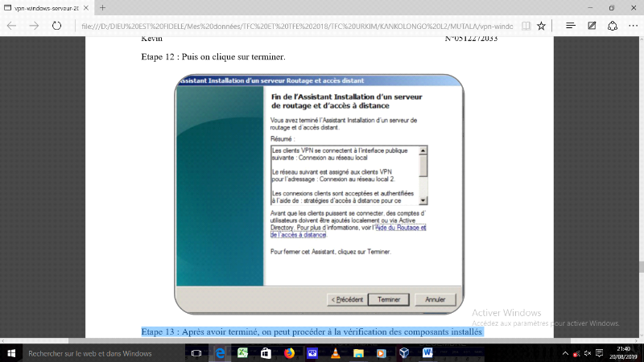Open the Store from the taskbar
The width and height of the screenshot is (644, 362).
(266, 353)
